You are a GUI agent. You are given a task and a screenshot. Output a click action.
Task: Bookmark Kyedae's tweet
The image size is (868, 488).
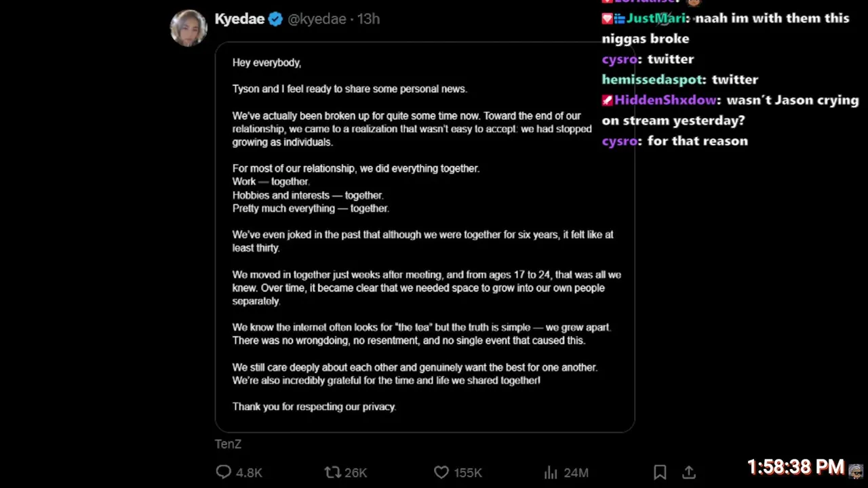[659, 472]
